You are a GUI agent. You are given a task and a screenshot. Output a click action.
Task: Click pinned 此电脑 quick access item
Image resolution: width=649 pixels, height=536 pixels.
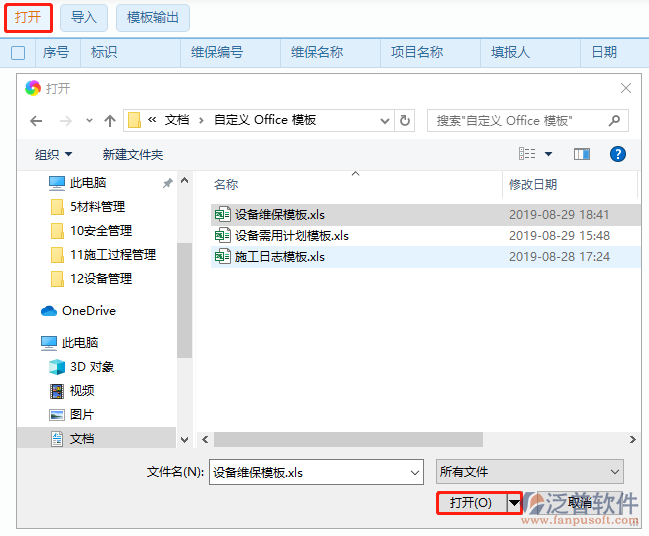tap(78, 183)
